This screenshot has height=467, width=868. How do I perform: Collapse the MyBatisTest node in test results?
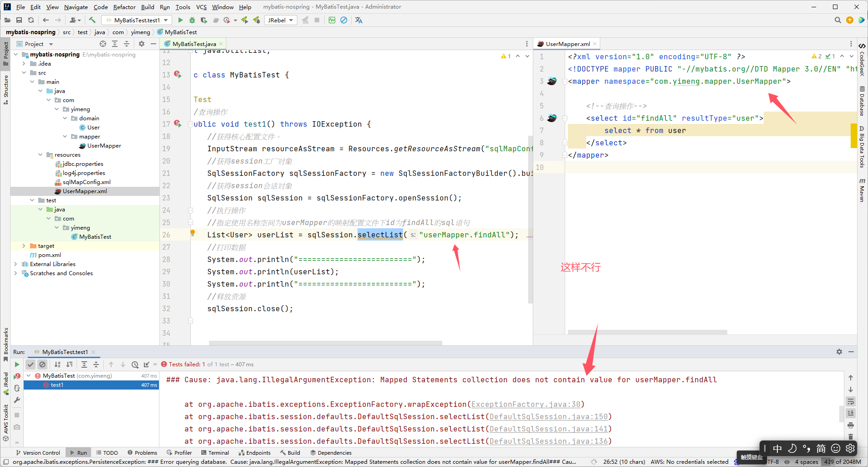click(29, 376)
